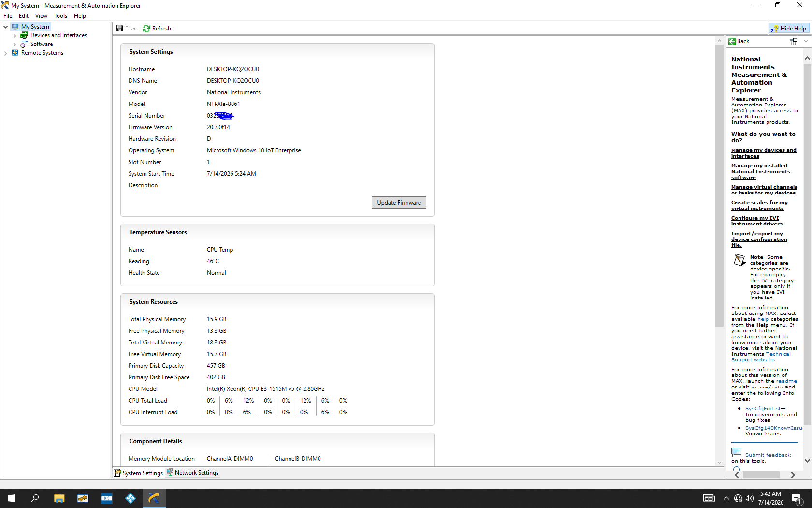Expand Devices and Interfaces node

[14, 36]
